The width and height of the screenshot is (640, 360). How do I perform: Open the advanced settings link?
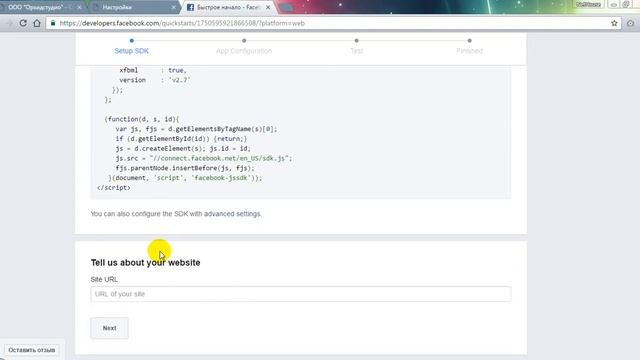tap(232, 214)
